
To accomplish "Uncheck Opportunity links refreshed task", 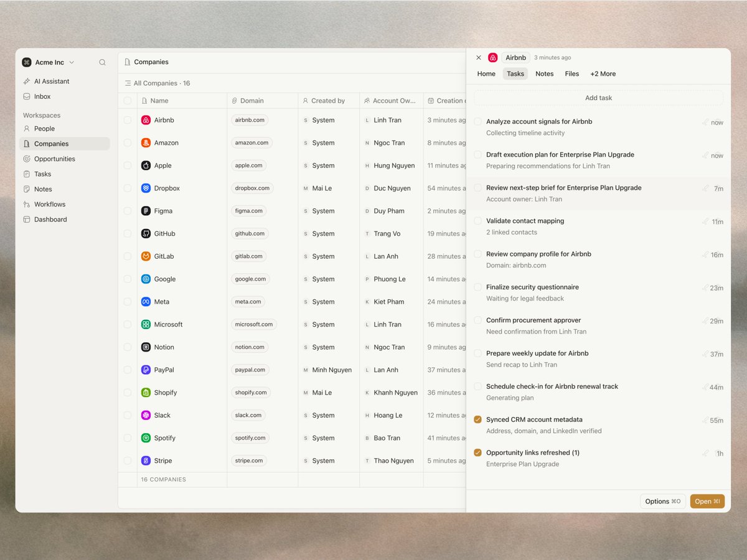I will click(478, 453).
